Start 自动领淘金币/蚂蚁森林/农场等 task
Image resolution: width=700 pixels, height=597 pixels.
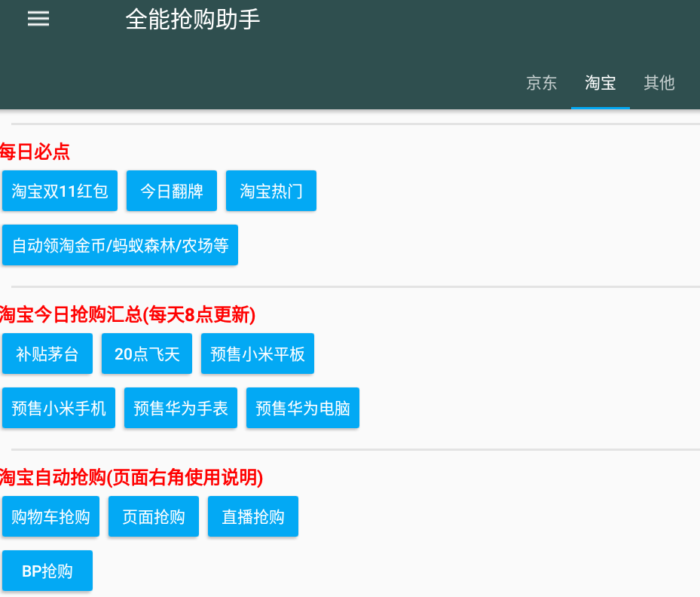click(x=120, y=245)
